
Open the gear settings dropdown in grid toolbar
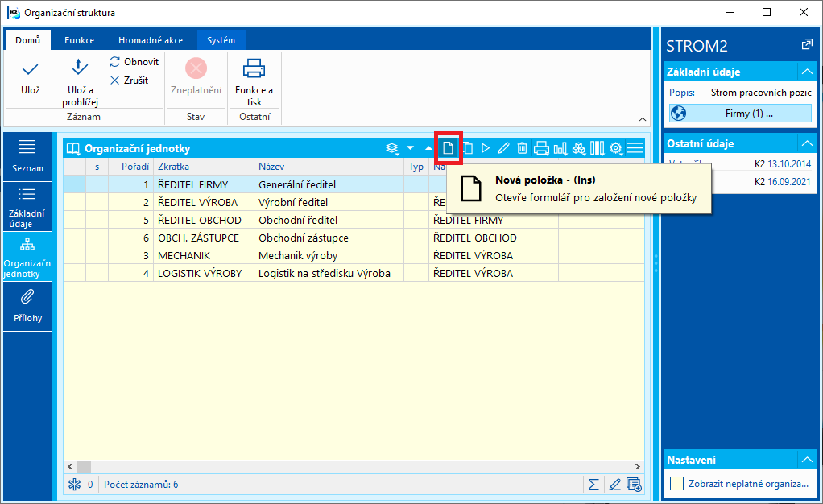[x=616, y=149]
